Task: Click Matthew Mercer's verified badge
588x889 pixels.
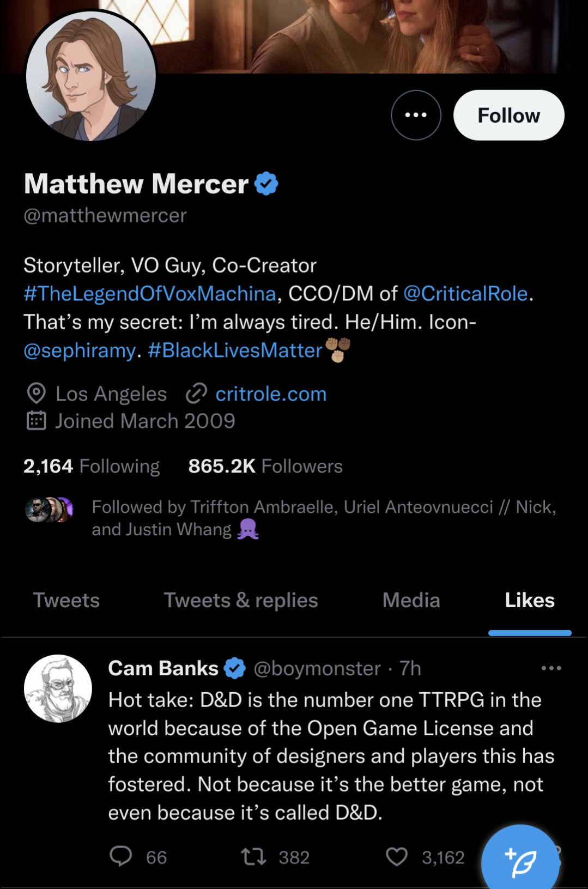Action: (266, 184)
